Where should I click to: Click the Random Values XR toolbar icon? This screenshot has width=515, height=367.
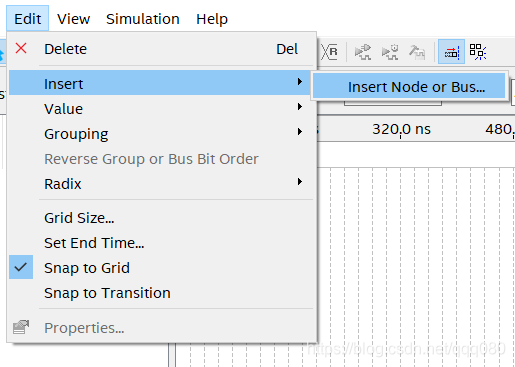329,52
